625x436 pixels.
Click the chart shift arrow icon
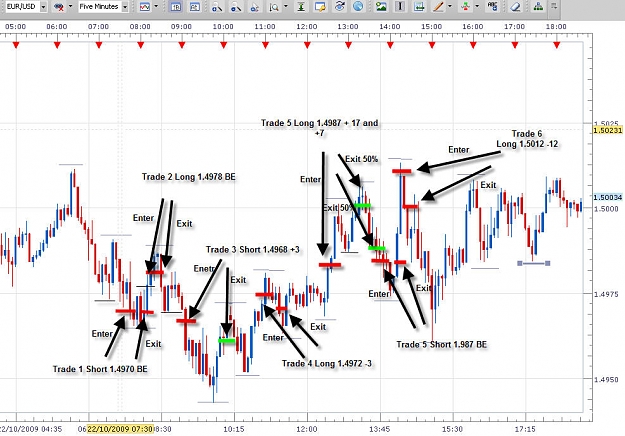[419, 6]
